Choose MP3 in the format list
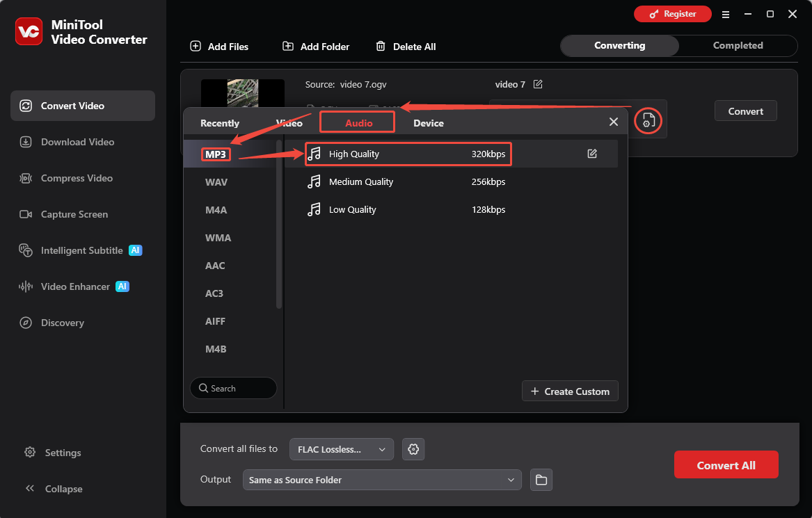The image size is (812, 518). click(x=216, y=154)
